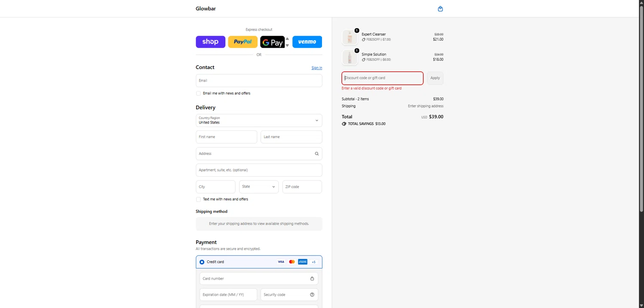This screenshot has width=644, height=308.
Task: Click the $21.00 discounted price
Action: tap(438, 39)
